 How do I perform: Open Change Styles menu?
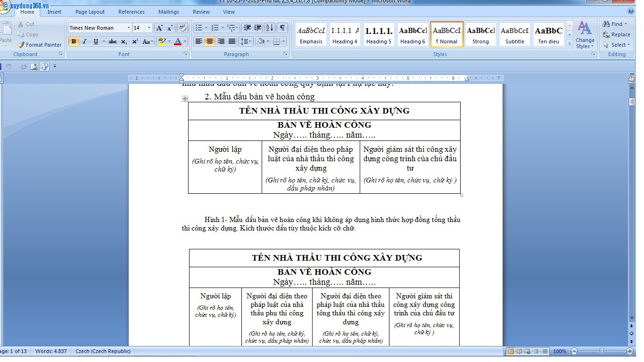pos(585,35)
